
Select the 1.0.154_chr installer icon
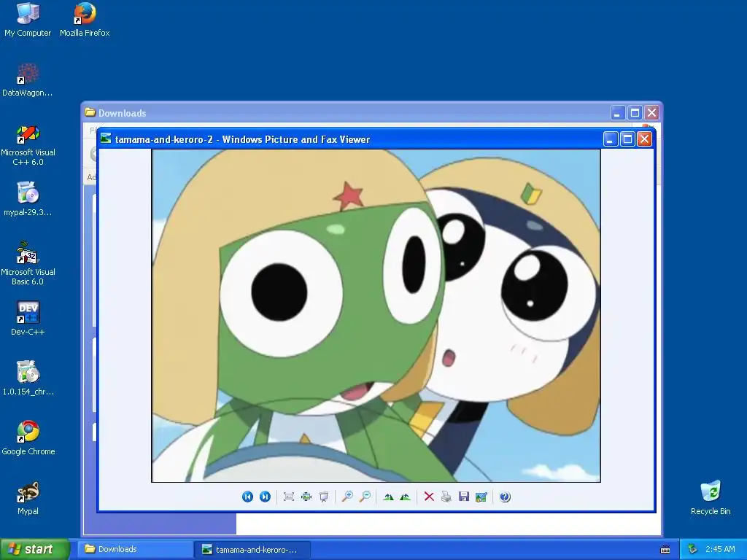coord(28,378)
